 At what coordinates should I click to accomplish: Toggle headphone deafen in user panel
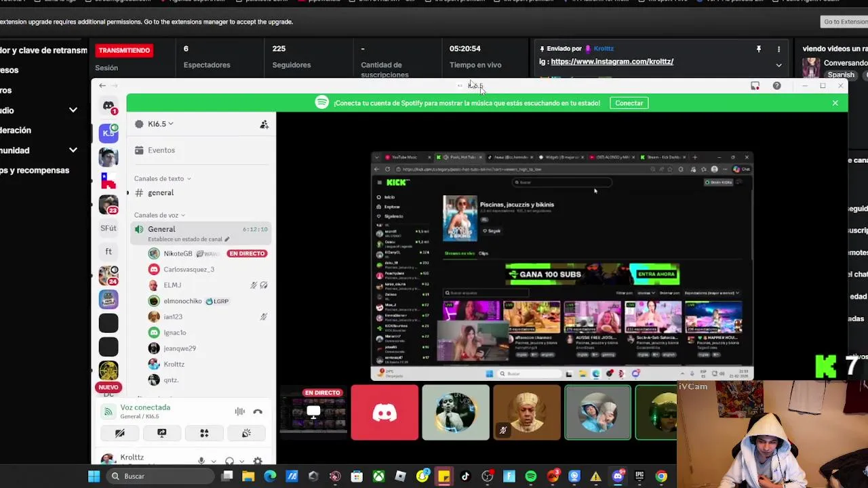230,461
